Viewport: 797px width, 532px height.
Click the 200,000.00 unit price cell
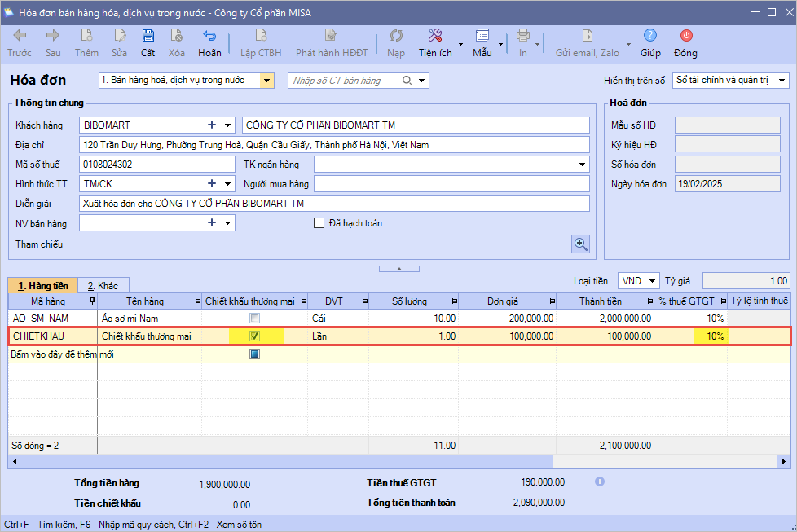coord(507,319)
